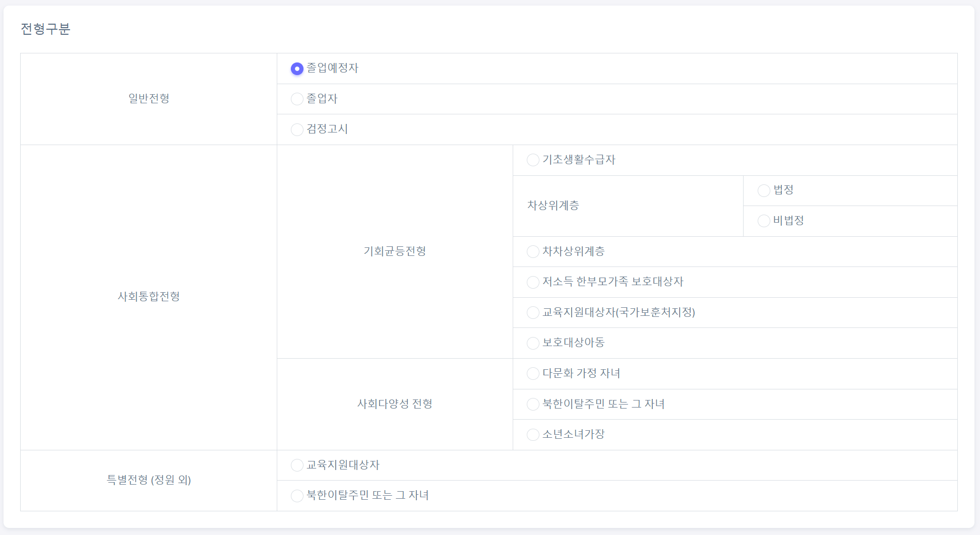Viewport: 980px width, 535px height.
Task: Choose the 법정 radio option
Action: point(764,190)
